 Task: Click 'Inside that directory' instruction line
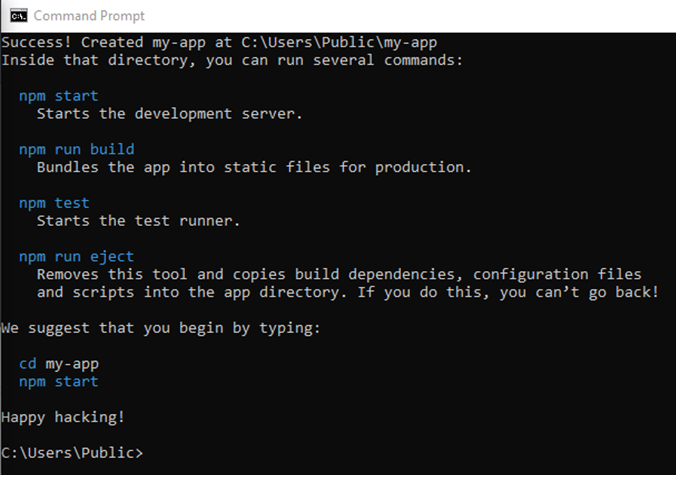pyautogui.click(x=232, y=60)
